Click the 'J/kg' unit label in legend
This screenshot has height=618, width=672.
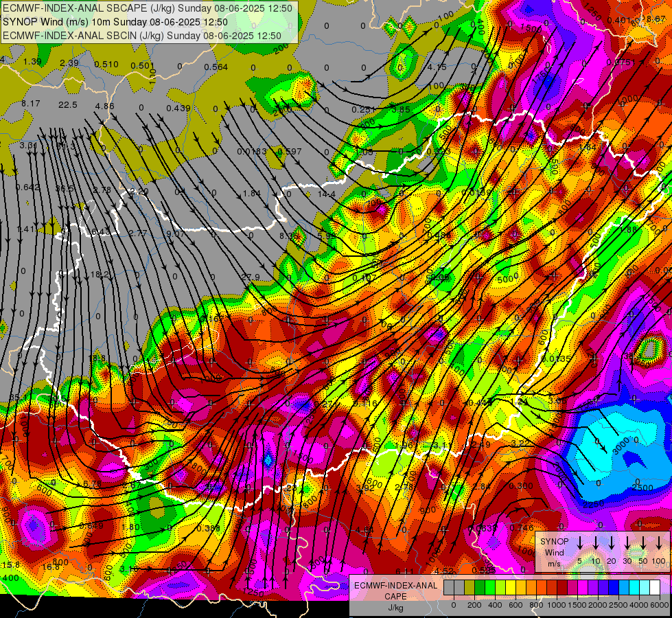(x=395, y=608)
